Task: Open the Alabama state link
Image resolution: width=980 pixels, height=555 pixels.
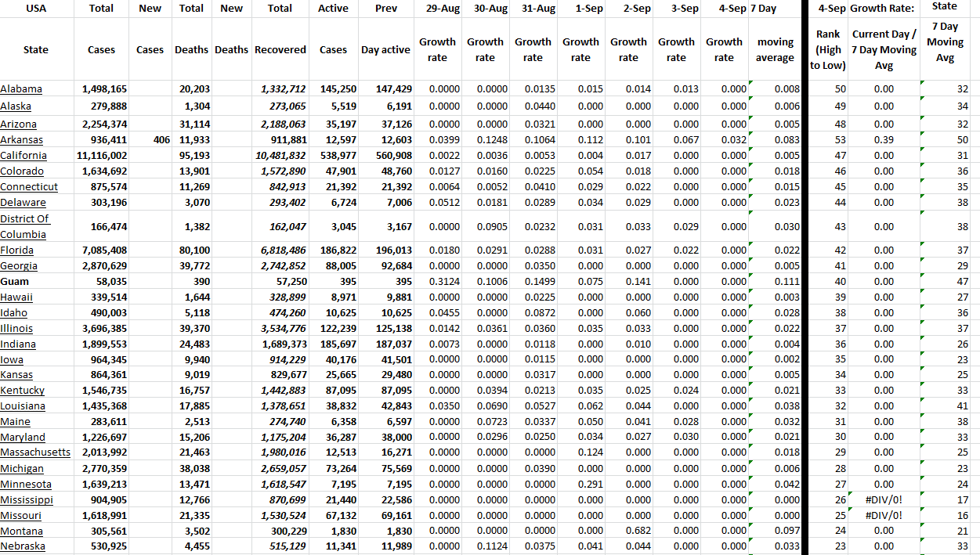Action: (x=21, y=89)
